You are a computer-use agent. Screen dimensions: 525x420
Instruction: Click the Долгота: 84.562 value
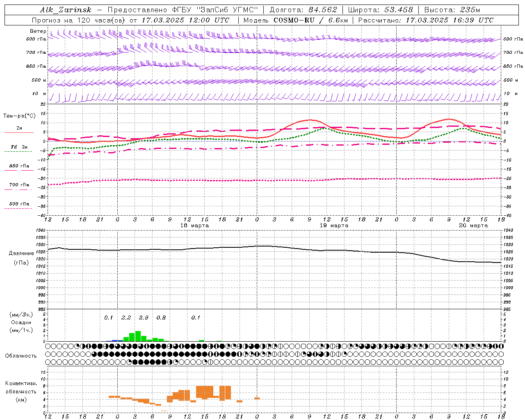304,10
